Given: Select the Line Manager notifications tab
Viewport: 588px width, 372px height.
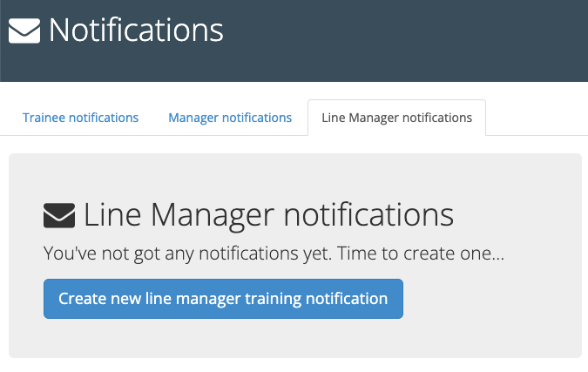Looking at the screenshot, I should [x=396, y=118].
